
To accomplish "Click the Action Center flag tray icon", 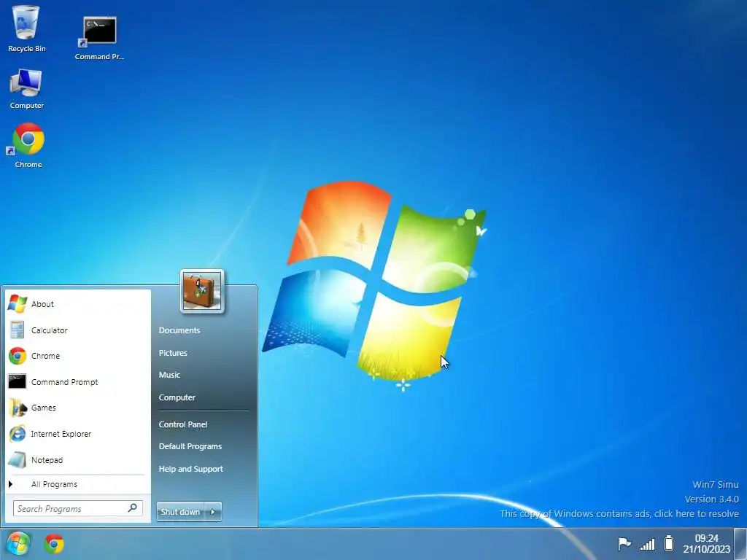I will (624, 542).
